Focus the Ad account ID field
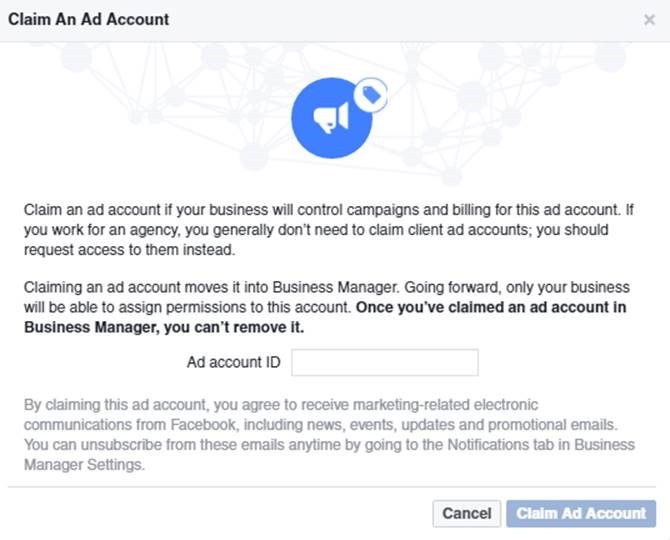 point(384,362)
